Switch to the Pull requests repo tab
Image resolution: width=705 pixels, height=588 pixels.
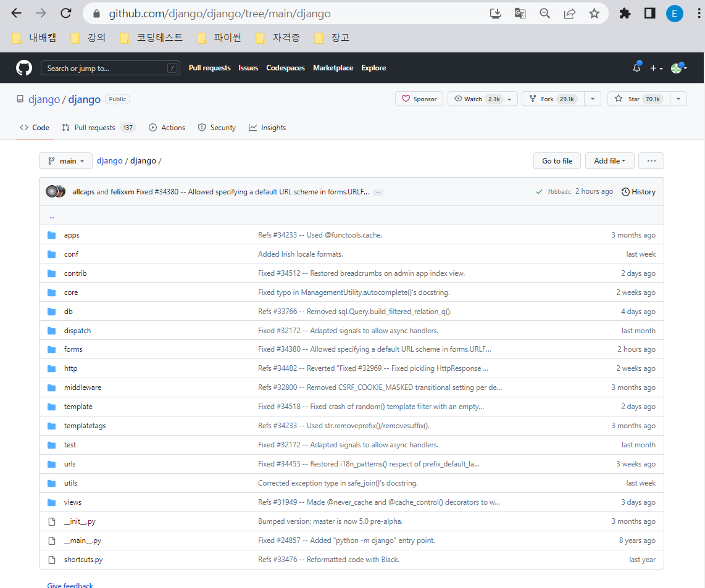pos(99,128)
